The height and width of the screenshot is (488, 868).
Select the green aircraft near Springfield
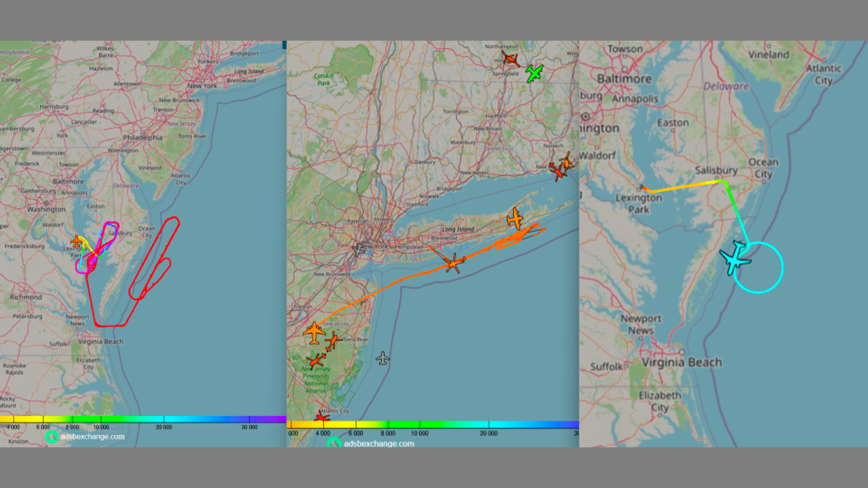(534, 74)
